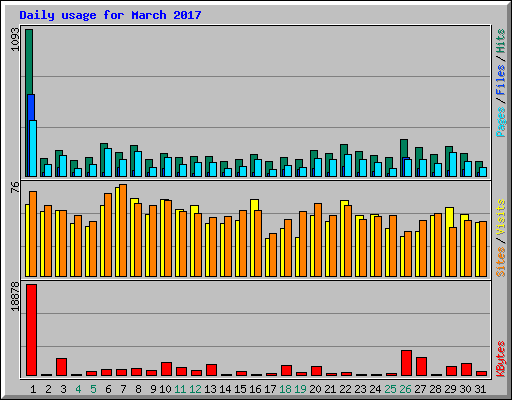This screenshot has height=400, width=512.
Task: Click day label 1 on the x-axis
Action: [x=33, y=389]
